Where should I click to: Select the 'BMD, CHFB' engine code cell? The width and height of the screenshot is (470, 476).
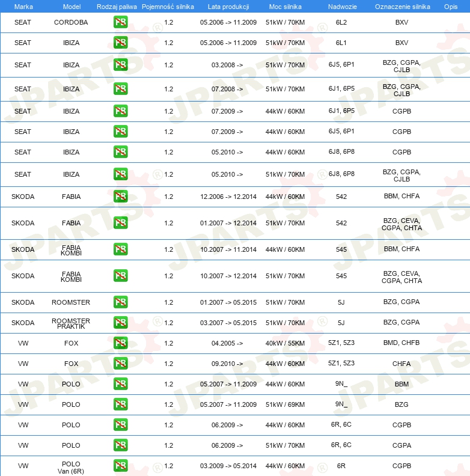[401, 343]
